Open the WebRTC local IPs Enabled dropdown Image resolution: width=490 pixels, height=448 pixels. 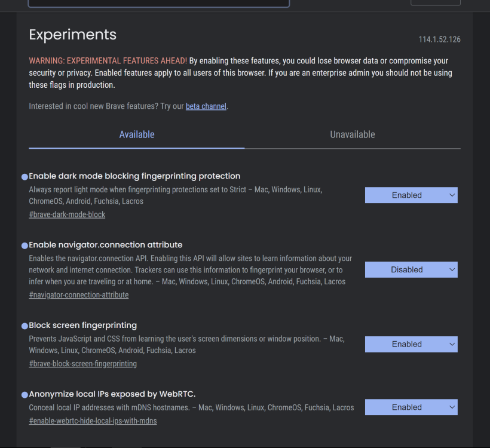pos(411,407)
